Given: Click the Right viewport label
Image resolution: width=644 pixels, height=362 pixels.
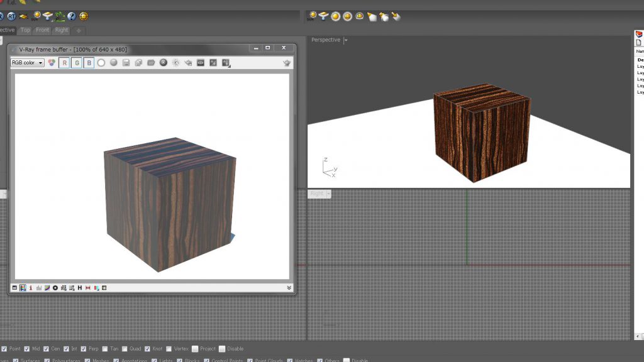Looking at the screenshot, I should click(x=318, y=194).
